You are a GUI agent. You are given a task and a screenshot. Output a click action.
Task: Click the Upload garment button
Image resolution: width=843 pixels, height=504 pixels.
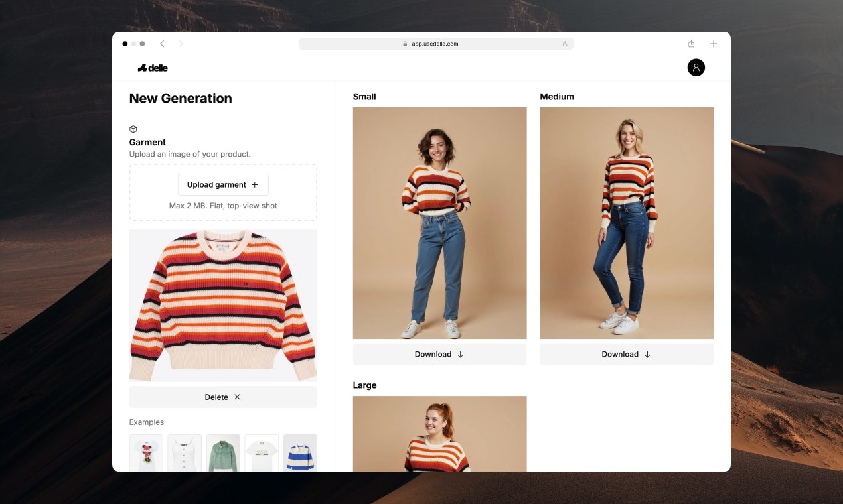coord(223,185)
